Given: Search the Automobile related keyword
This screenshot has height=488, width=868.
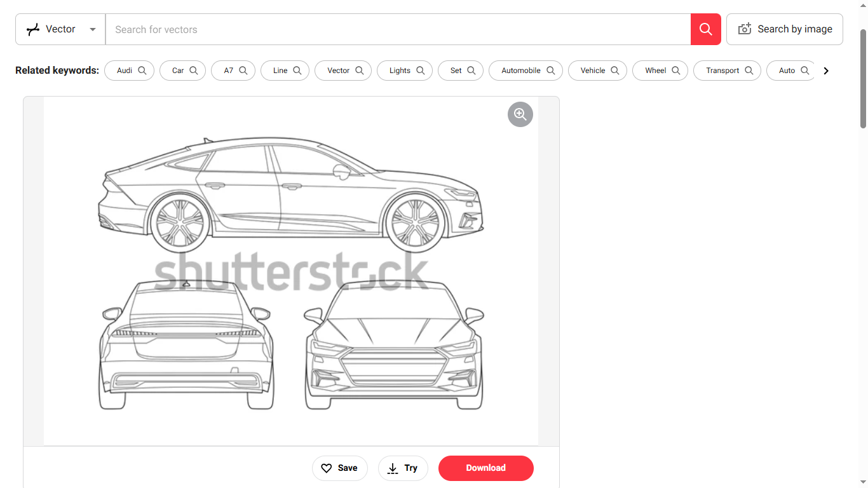Looking at the screenshot, I should pyautogui.click(x=525, y=71).
